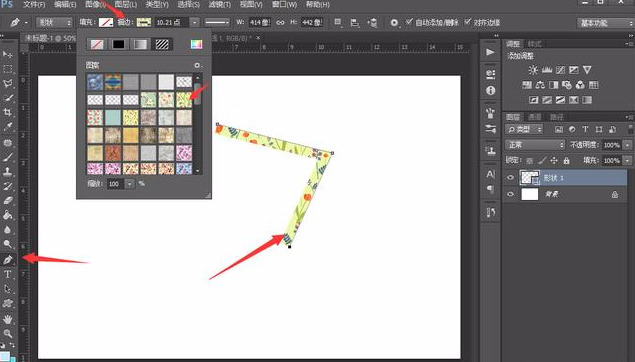
Task: Choose the No Color stroke option
Action: [x=97, y=44]
